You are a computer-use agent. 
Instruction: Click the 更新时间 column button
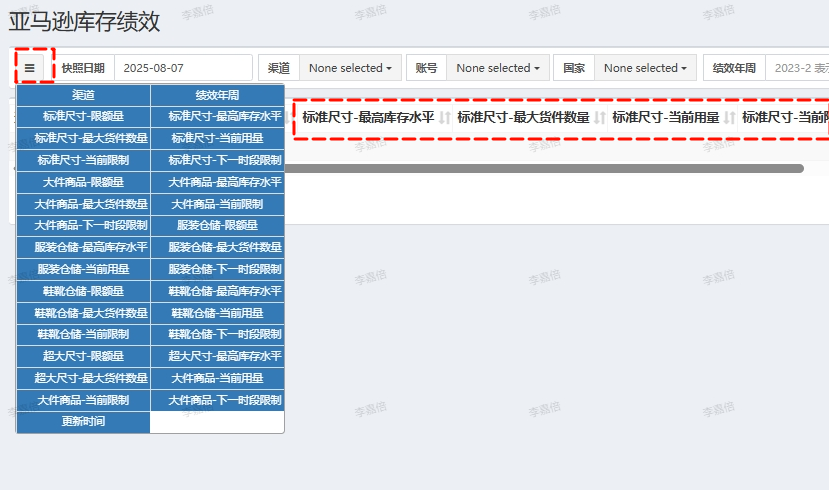tap(84, 422)
